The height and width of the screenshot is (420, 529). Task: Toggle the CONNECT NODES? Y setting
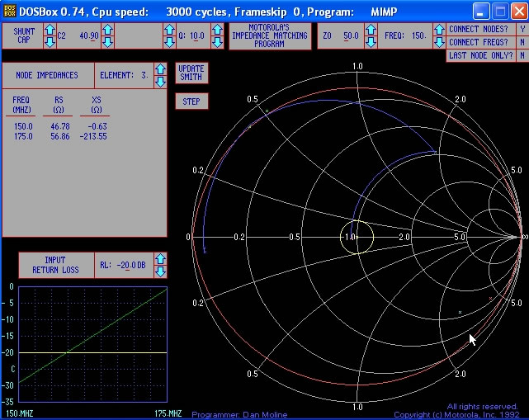(x=522, y=29)
